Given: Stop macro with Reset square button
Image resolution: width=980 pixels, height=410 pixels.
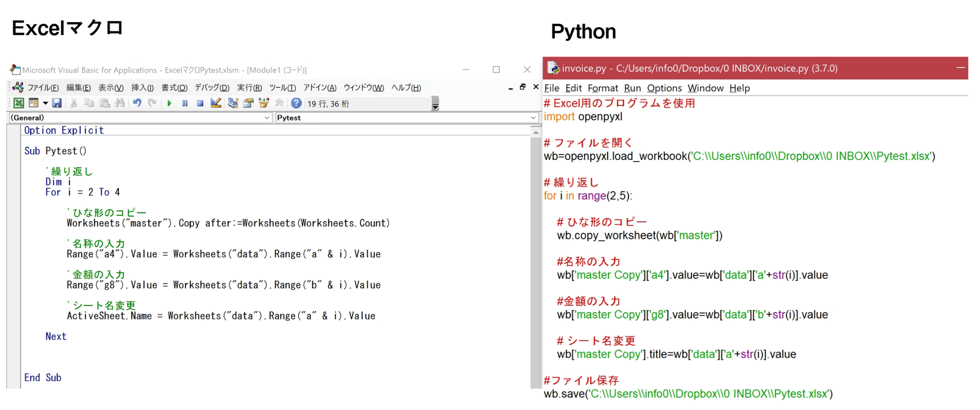Looking at the screenshot, I should (200, 103).
